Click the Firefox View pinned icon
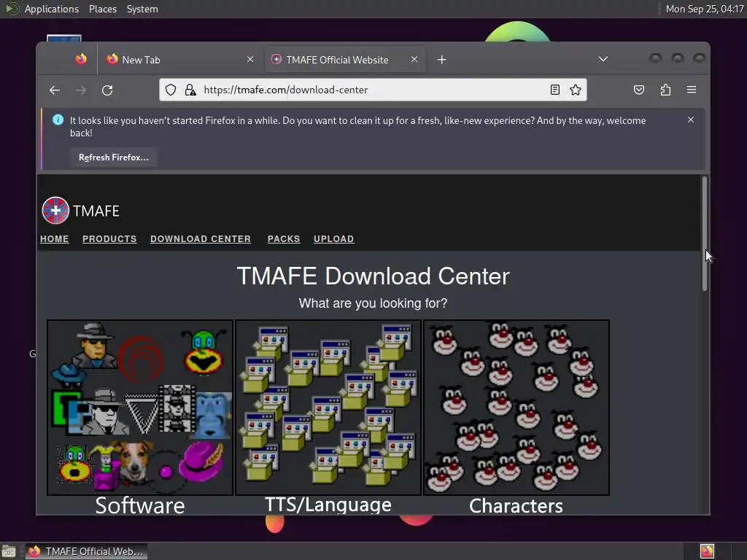747x560 pixels. click(x=81, y=59)
